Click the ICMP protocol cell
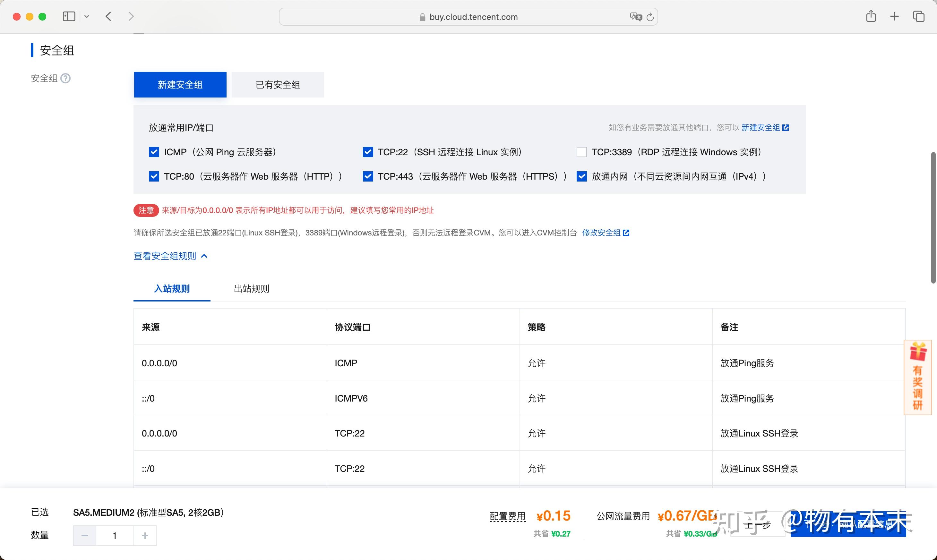 (x=423, y=363)
